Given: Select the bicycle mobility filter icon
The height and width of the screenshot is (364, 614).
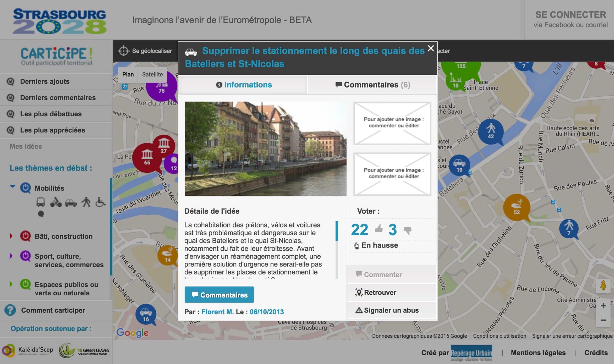Looking at the screenshot, I should [56, 202].
